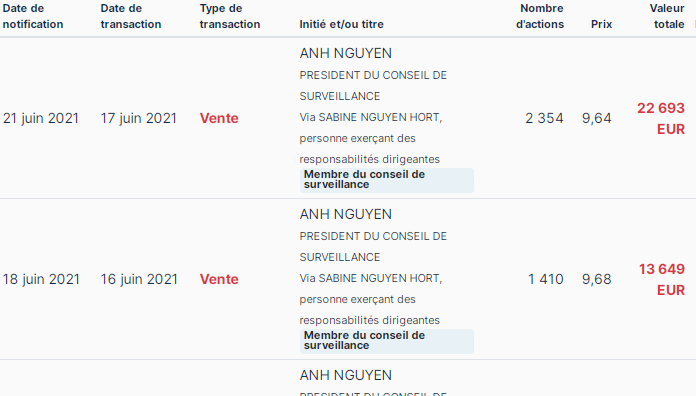Select the Initié et/ou titre header

[341, 24]
